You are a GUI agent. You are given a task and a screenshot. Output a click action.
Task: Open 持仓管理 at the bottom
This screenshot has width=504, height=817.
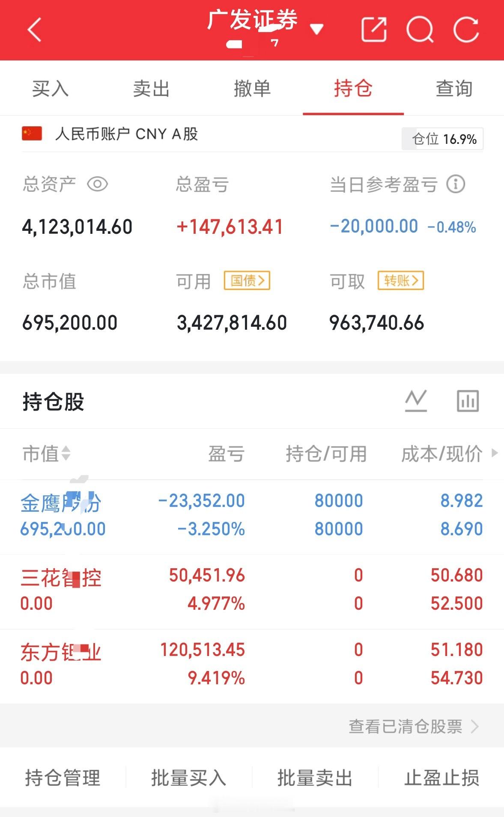click(x=63, y=778)
